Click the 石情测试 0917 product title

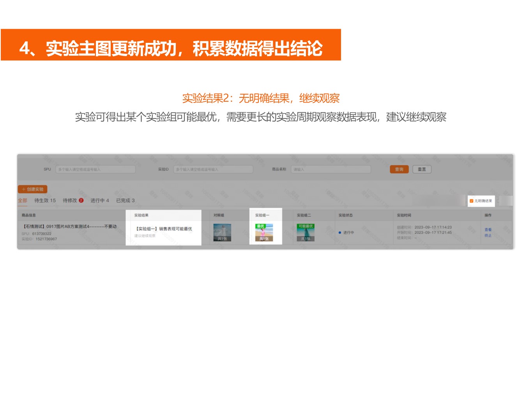click(70, 226)
